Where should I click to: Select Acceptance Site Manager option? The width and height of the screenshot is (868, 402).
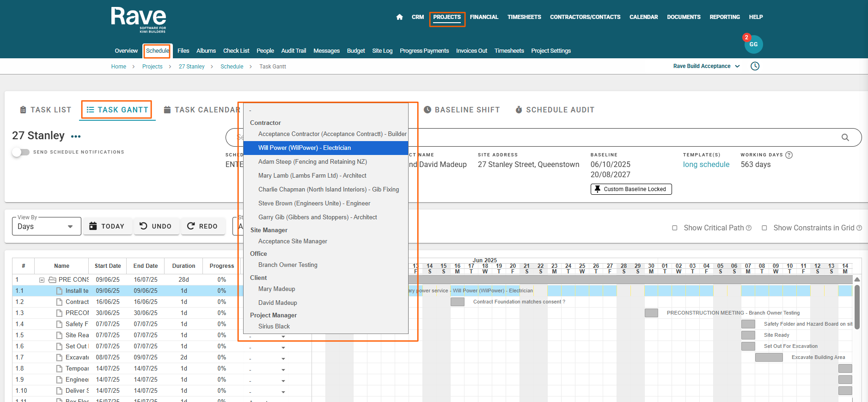click(326, 241)
